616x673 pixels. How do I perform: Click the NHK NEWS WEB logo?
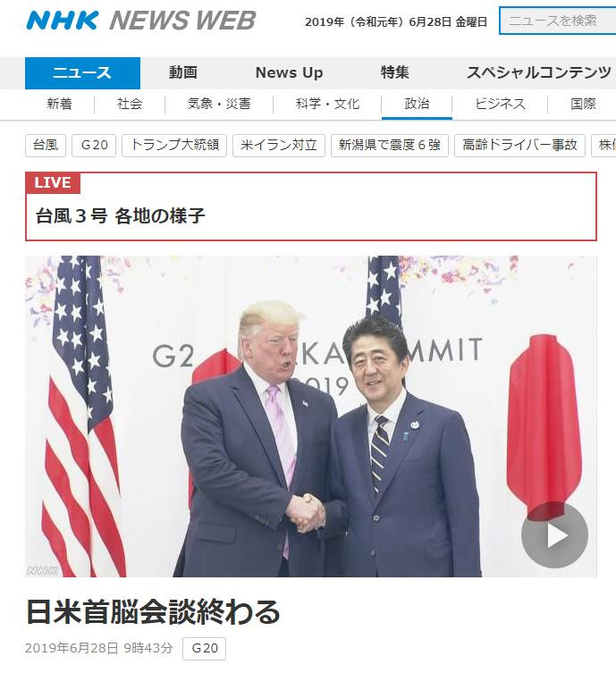pyautogui.click(x=140, y=21)
